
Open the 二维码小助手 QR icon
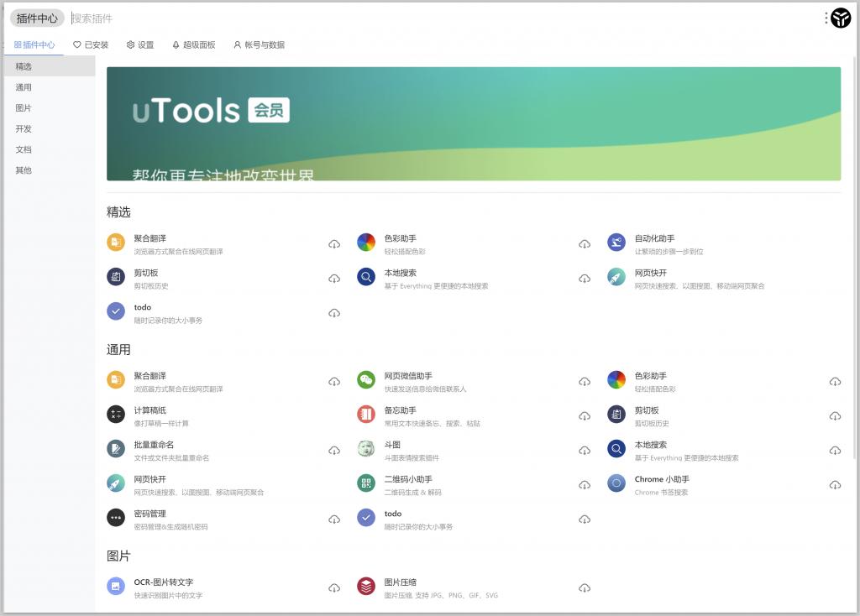coord(365,484)
